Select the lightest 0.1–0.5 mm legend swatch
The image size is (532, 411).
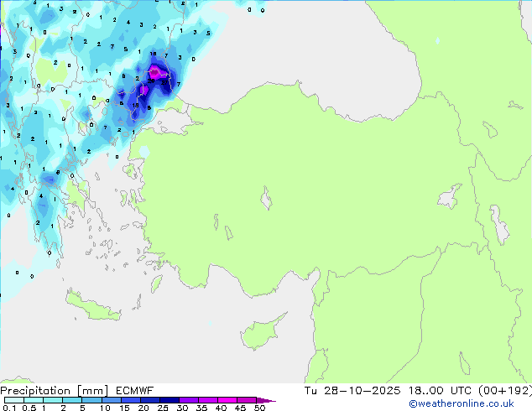[14, 400]
